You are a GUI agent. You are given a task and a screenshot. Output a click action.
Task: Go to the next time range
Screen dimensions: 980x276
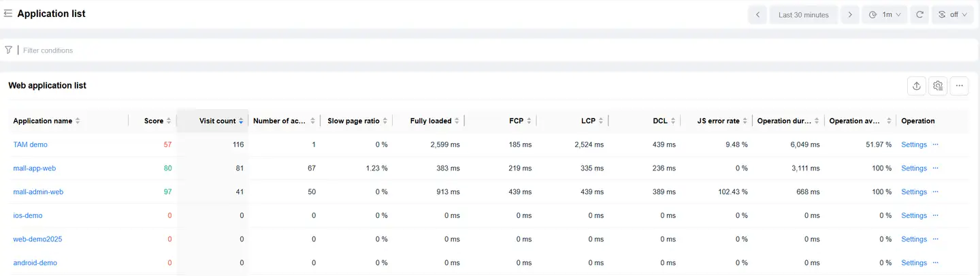tap(849, 14)
